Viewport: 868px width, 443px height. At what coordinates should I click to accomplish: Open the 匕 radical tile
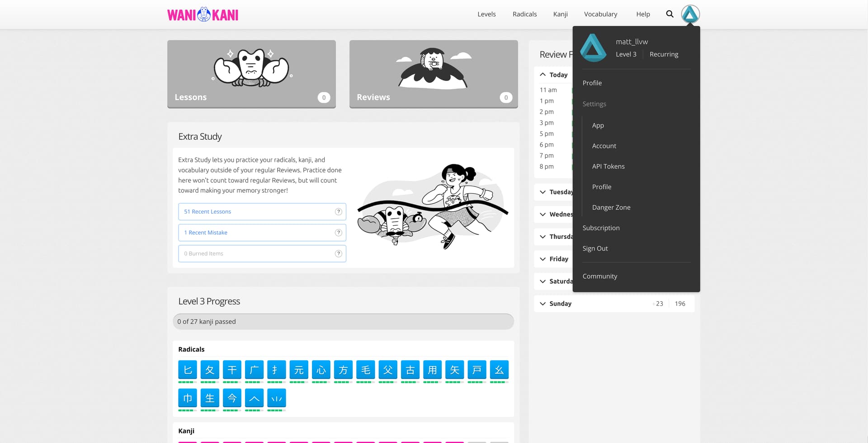click(188, 370)
